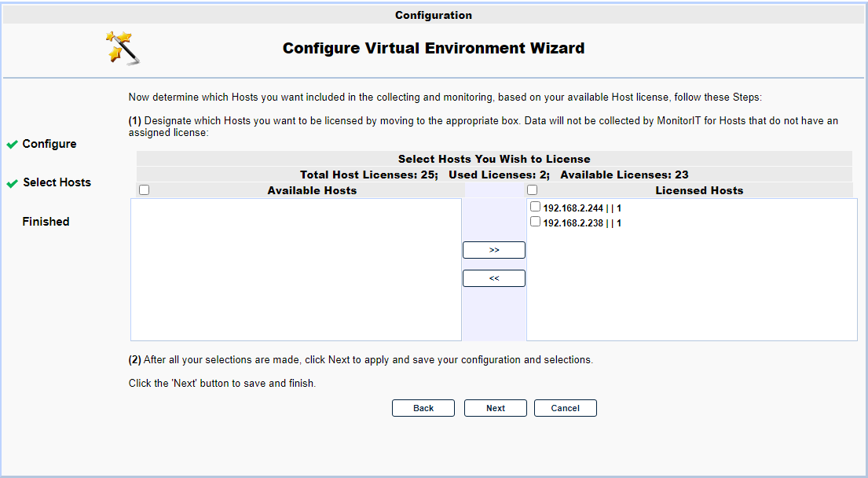
Task: Click the 192.168.2.238 host entry text
Action: [x=581, y=223]
